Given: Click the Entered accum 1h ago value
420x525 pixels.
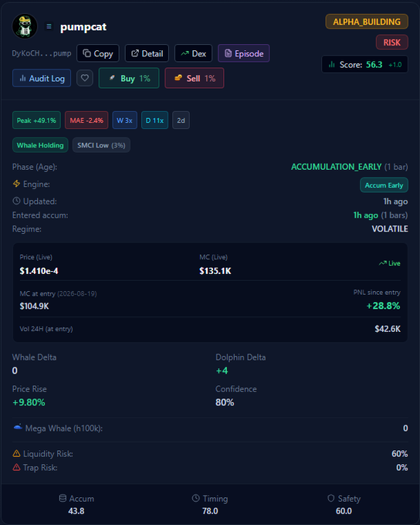Looking at the screenshot, I should [366, 215].
